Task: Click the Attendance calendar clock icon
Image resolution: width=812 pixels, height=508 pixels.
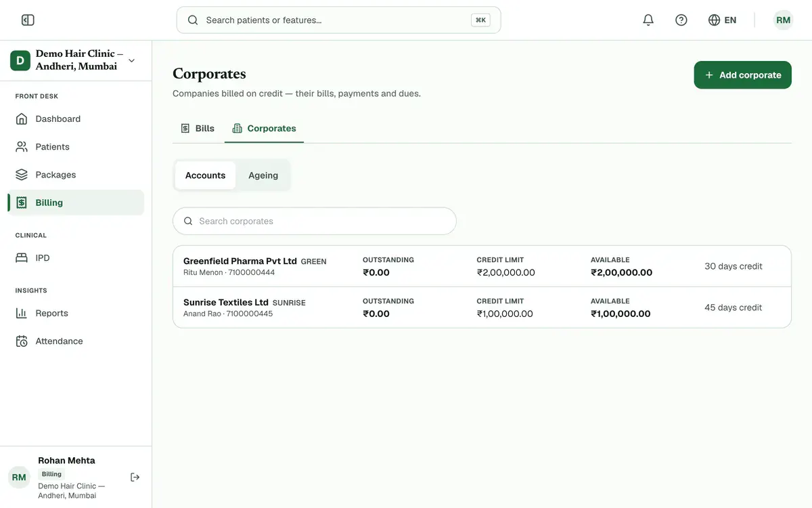Action: tap(22, 341)
